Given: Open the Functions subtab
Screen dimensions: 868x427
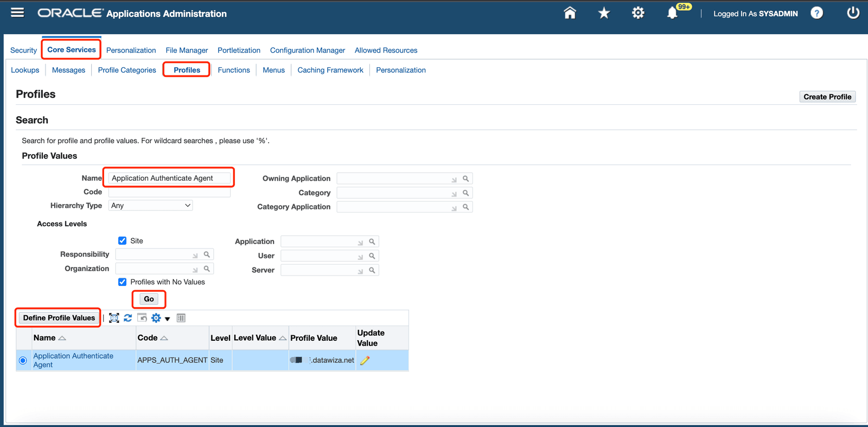Looking at the screenshot, I should coord(234,70).
